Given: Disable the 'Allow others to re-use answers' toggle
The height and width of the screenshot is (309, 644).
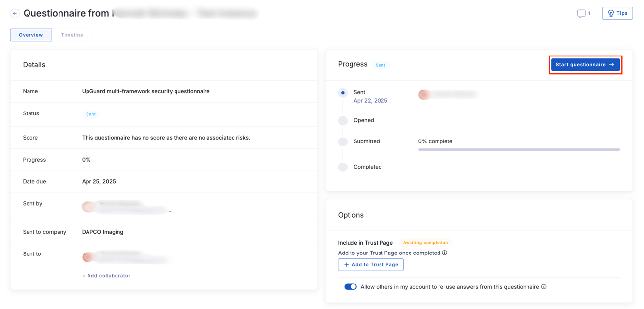Looking at the screenshot, I should 351,286.
